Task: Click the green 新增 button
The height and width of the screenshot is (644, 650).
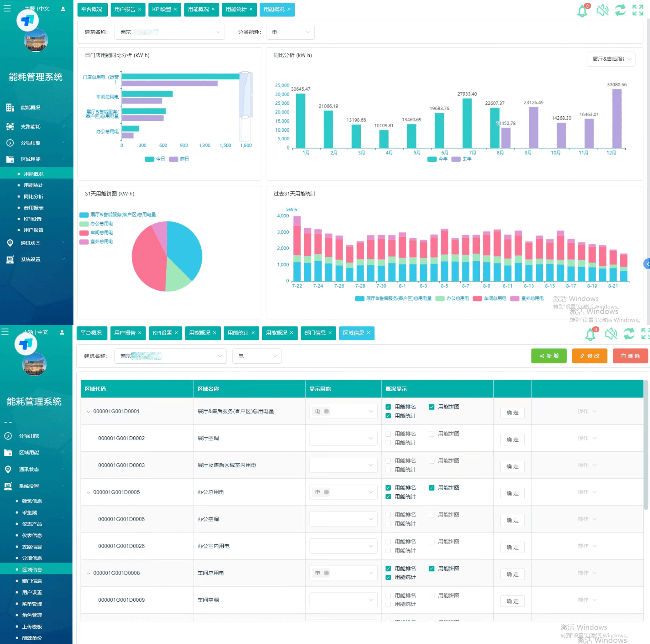Action: (x=549, y=356)
